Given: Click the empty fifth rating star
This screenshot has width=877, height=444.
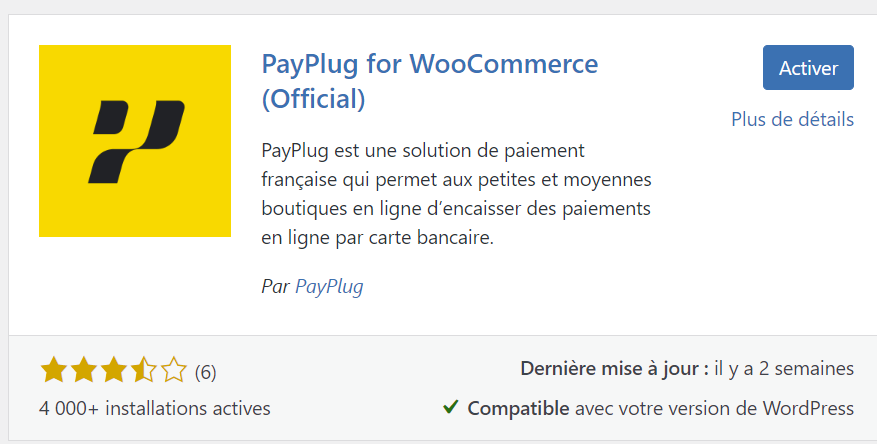Looking at the screenshot, I should [x=174, y=370].
